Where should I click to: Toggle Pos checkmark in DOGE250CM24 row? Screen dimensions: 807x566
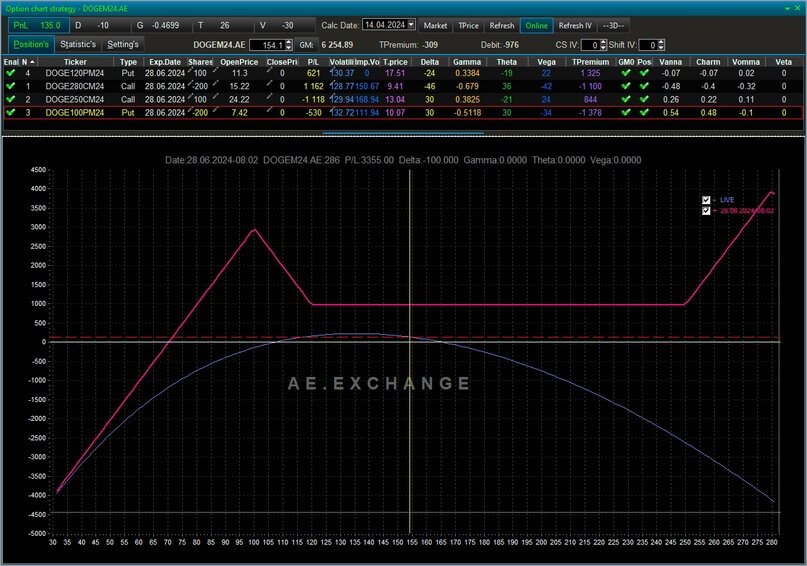pyautogui.click(x=644, y=99)
